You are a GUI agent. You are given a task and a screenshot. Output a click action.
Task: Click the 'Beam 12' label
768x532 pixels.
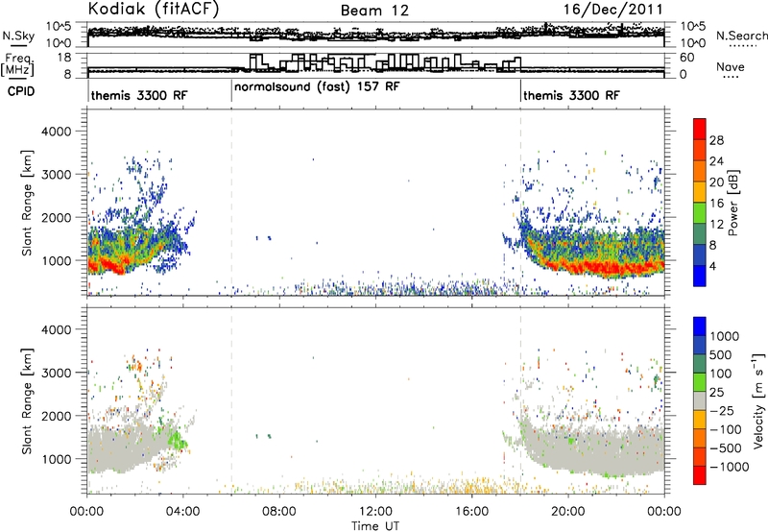pos(374,11)
